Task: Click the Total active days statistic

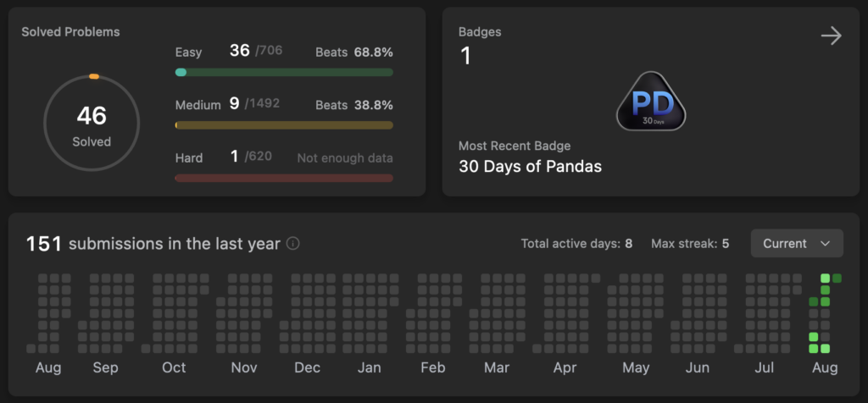Action: [576, 244]
